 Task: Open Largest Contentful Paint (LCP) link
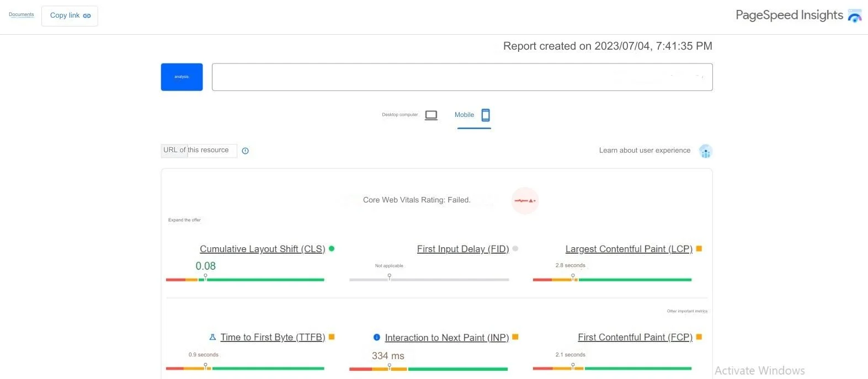point(629,249)
